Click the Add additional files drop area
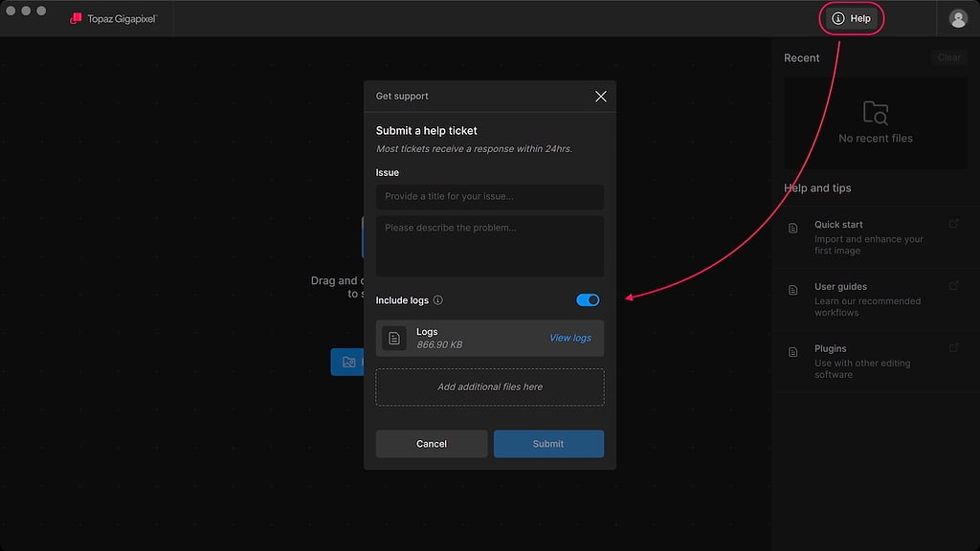 pos(489,387)
